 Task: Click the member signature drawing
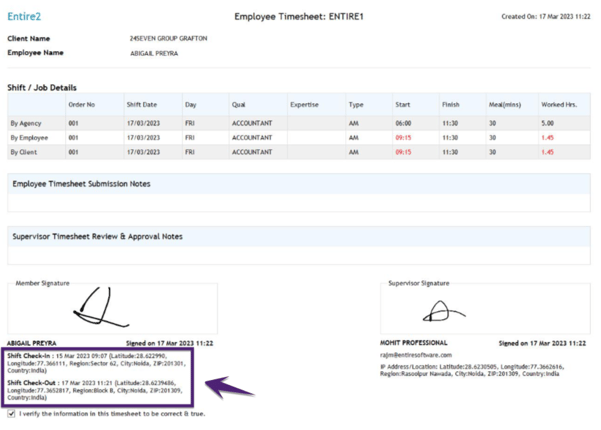(99, 308)
